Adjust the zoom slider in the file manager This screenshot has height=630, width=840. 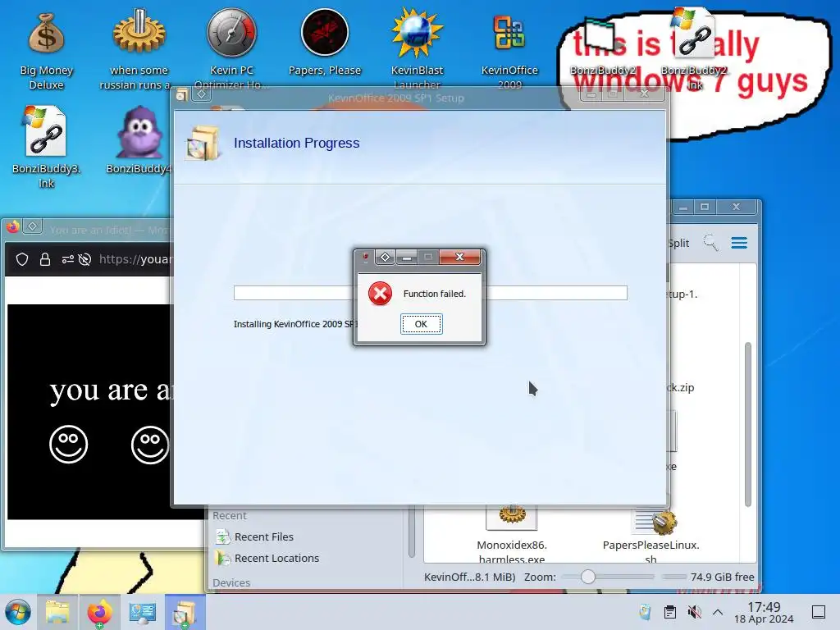[587, 577]
